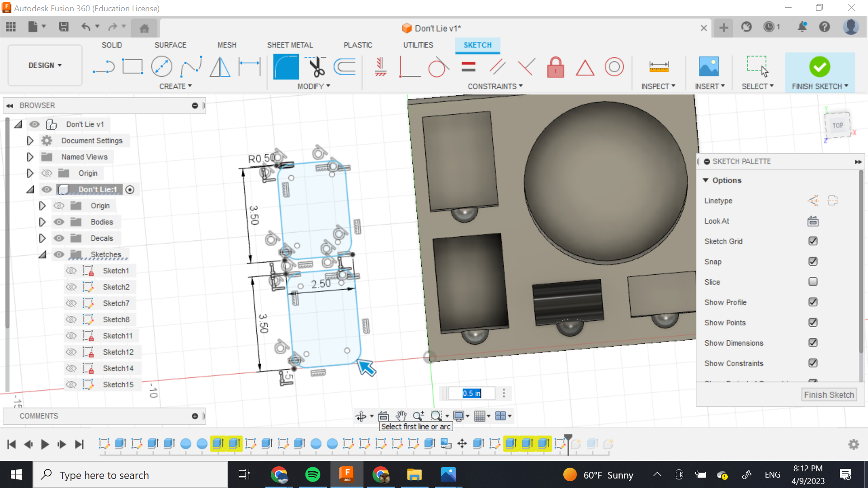Viewport: 868px width, 488px height.
Task: Switch to the SOLID tab
Action: coord(112,45)
